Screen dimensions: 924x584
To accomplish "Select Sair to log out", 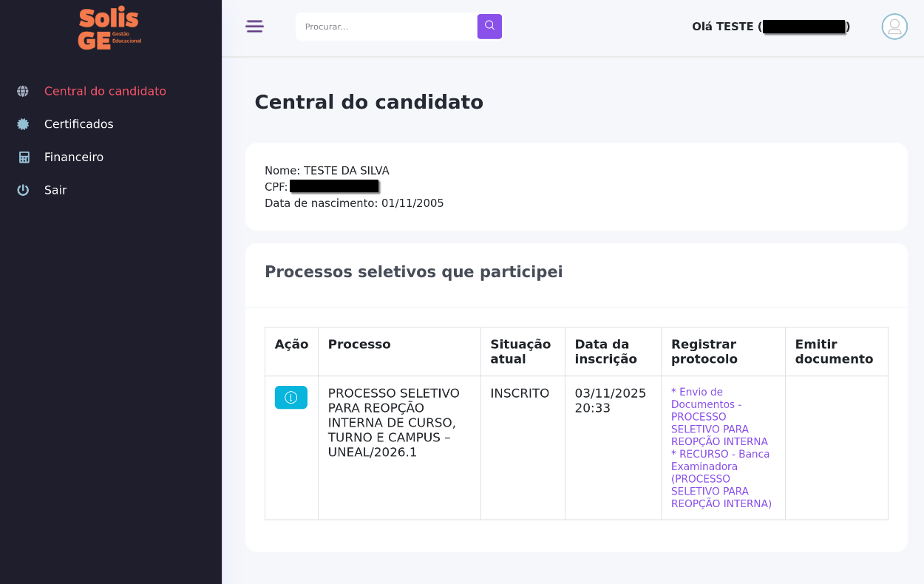I will 55,190.
